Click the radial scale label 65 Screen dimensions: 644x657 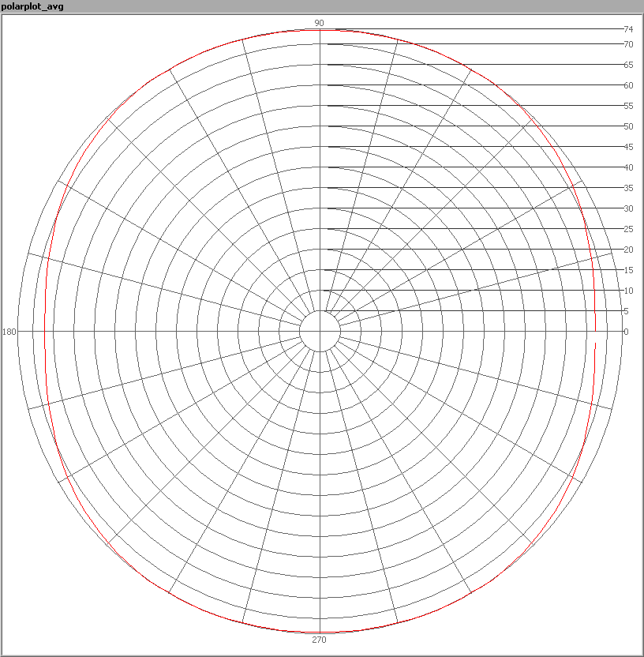[628, 65]
